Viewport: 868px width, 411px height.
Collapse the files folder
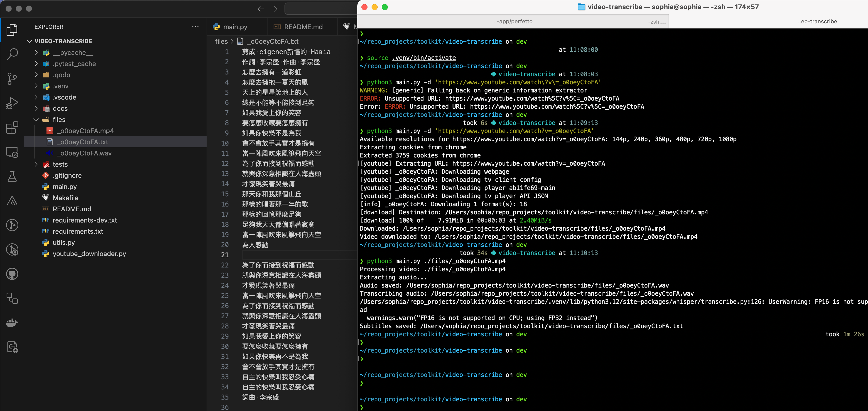(x=36, y=119)
